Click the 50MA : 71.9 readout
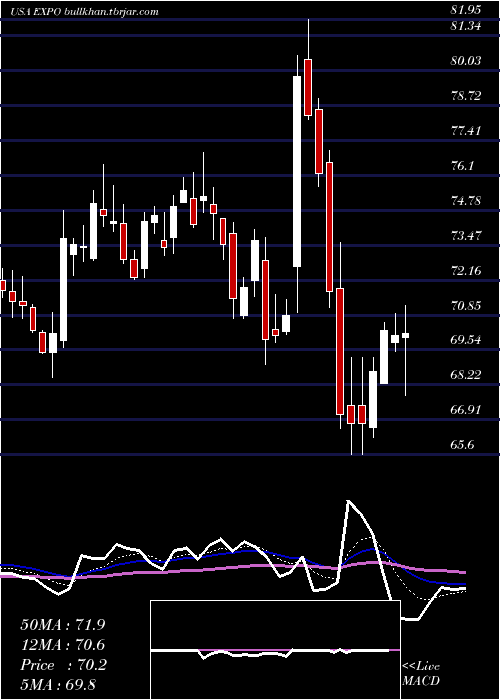 click(x=63, y=625)
